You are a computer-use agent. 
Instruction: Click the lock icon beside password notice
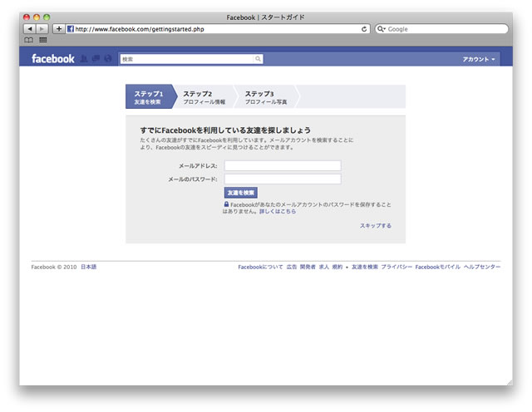pos(226,204)
